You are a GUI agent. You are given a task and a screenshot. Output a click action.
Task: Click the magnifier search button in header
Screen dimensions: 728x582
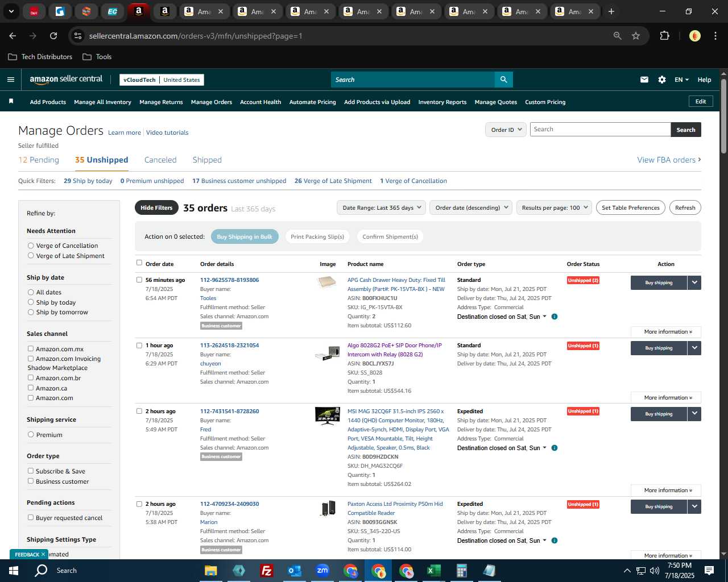(503, 80)
